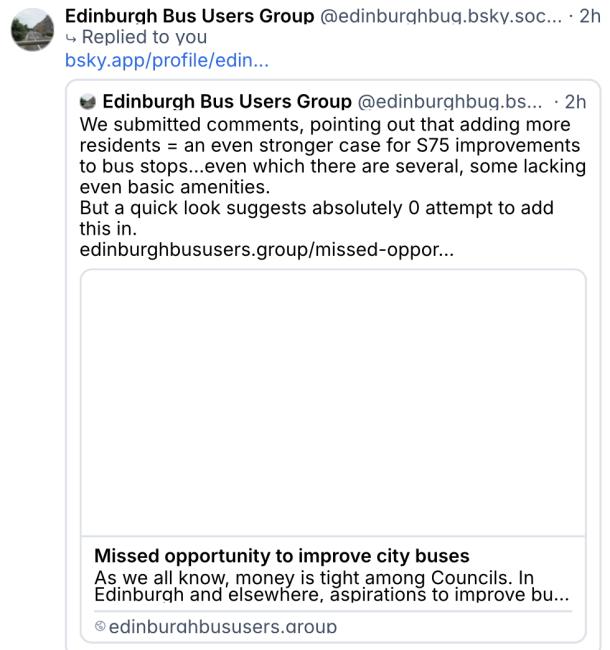The image size is (610, 650).
Task: Click the 'As we all know' card description
Action: 331,586
